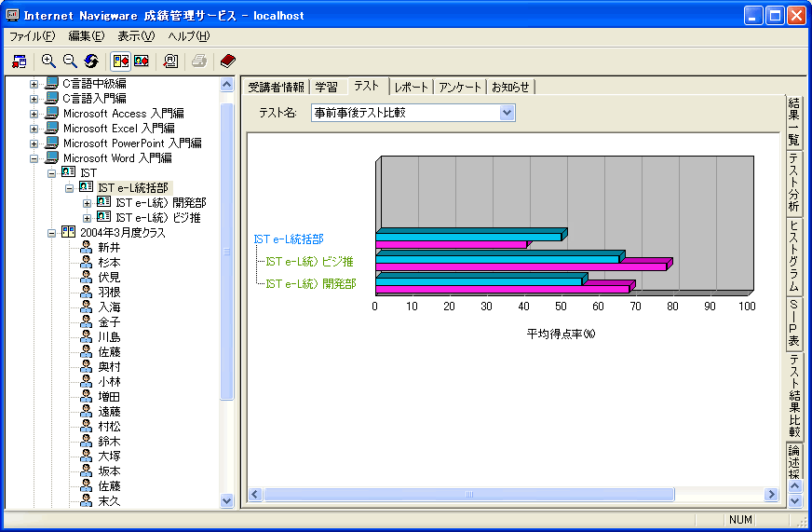This screenshot has width=812, height=532.
Task: Open the ヘルプ(H) menu
Action: click(x=188, y=36)
